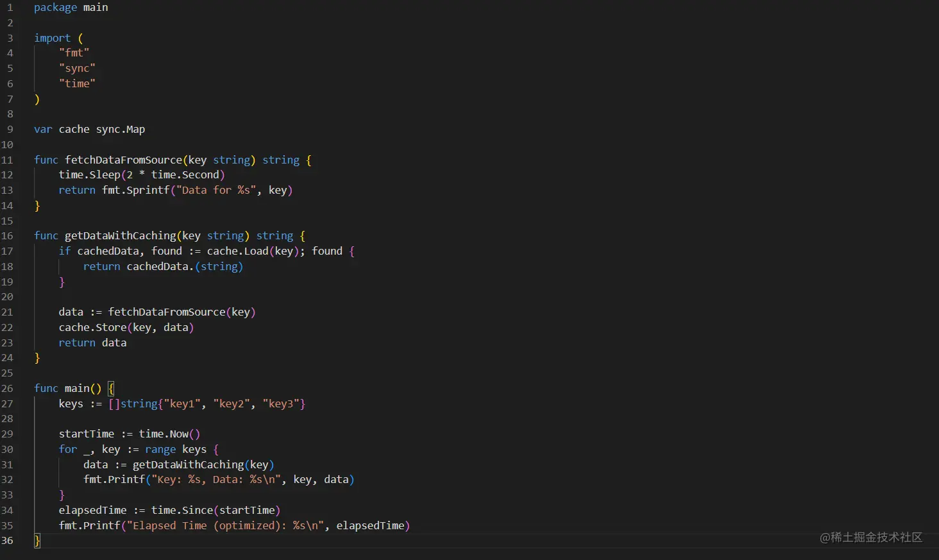This screenshot has width=939, height=560.
Task: Click the "key1" string literal
Action: [x=182, y=404]
